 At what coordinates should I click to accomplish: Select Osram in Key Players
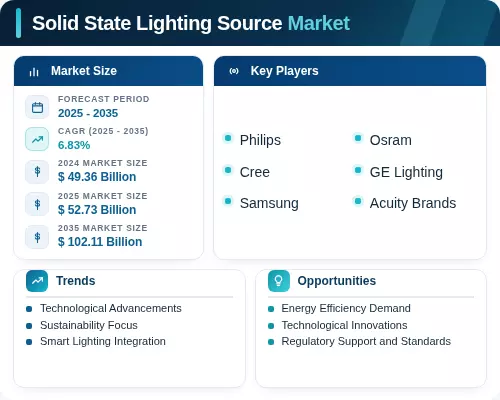tap(391, 140)
